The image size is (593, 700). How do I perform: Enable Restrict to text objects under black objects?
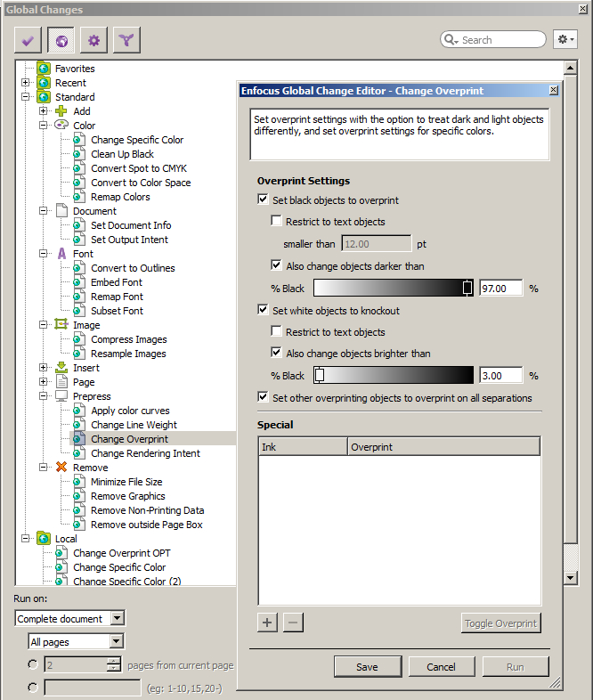point(277,221)
